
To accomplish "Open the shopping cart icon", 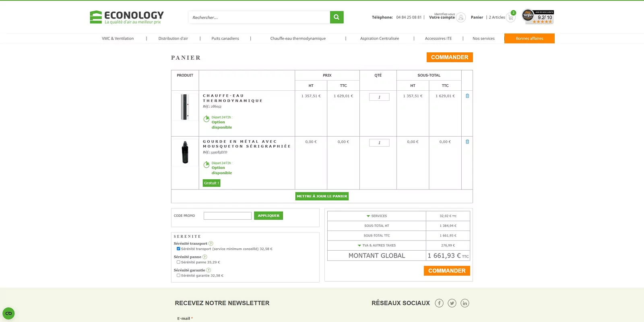I will (x=510, y=17).
